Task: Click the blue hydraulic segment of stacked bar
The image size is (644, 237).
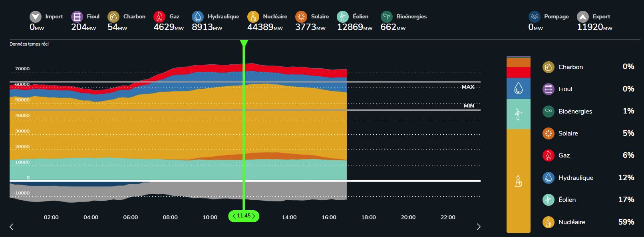Action: (x=518, y=88)
